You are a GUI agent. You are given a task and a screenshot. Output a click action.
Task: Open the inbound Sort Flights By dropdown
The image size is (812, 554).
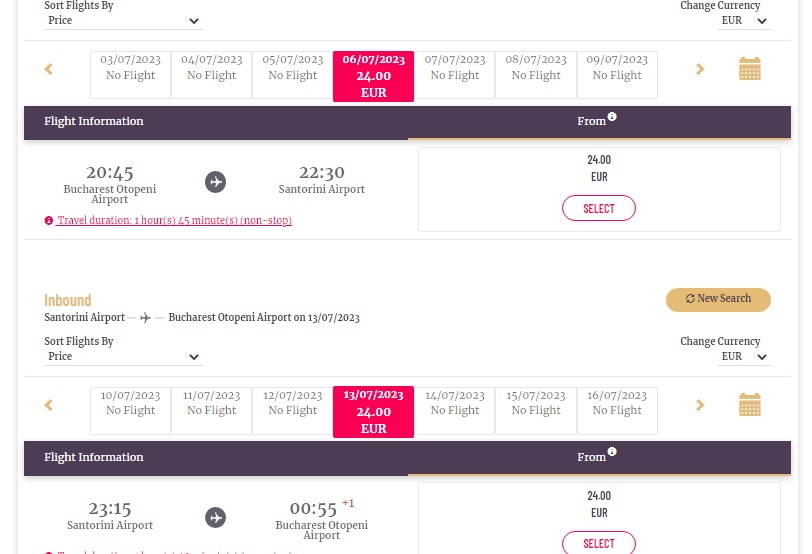click(123, 357)
